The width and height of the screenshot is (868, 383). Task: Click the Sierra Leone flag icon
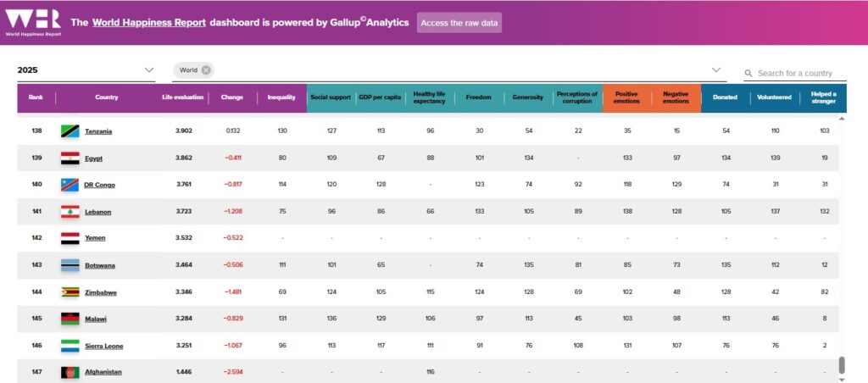(70, 346)
